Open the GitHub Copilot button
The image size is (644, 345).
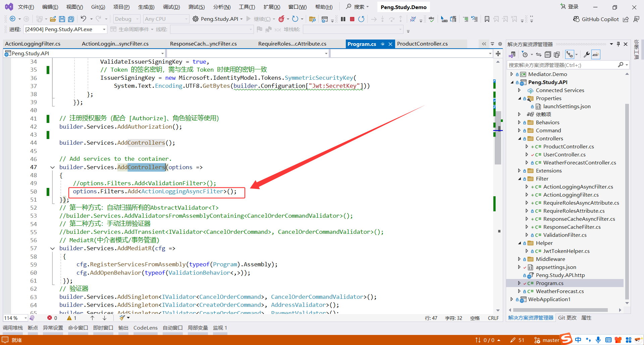[596, 19]
